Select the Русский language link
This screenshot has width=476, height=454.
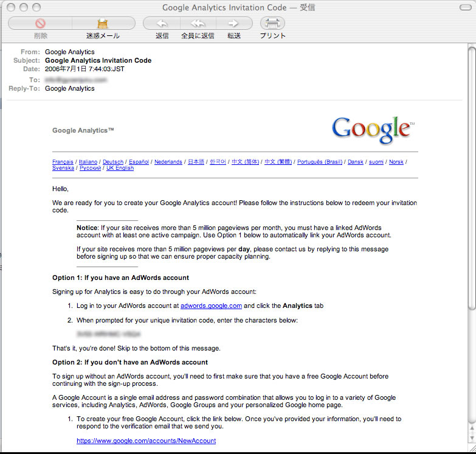(90, 168)
